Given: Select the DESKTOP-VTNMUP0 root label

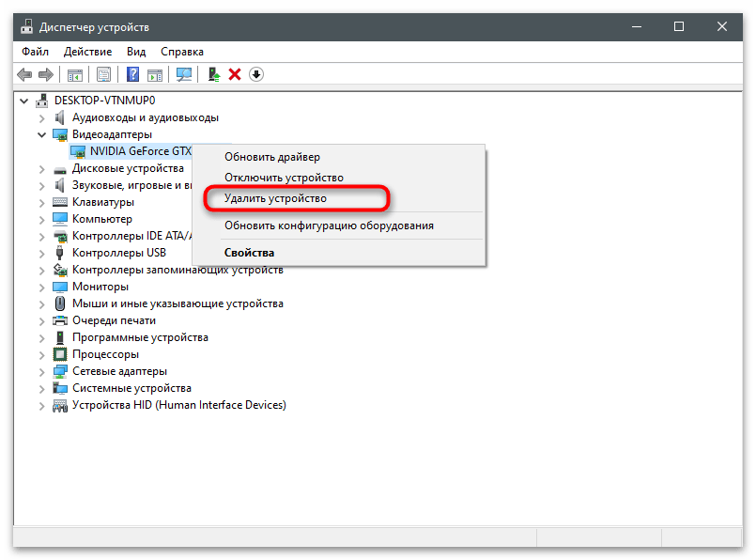Looking at the screenshot, I should click(x=105, y=101).
